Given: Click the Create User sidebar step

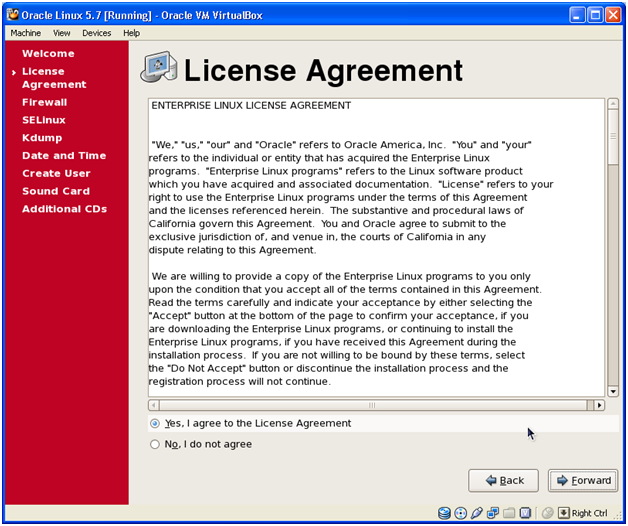Looking at the screenshot, I should [x=56, y=173].
